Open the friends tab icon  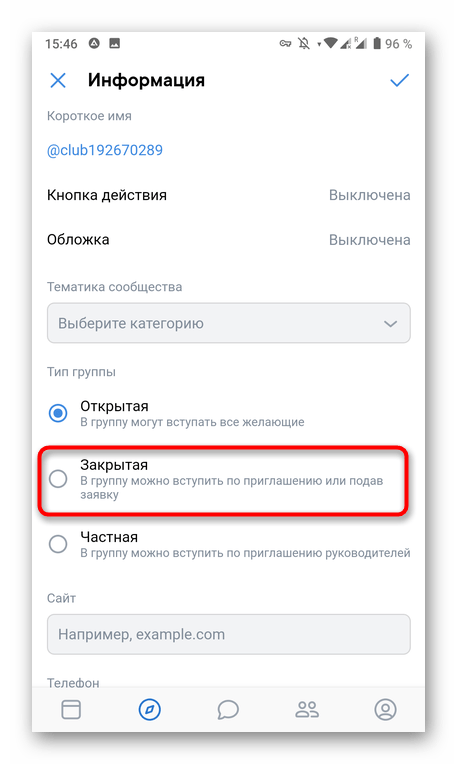(x=307, y=710)
